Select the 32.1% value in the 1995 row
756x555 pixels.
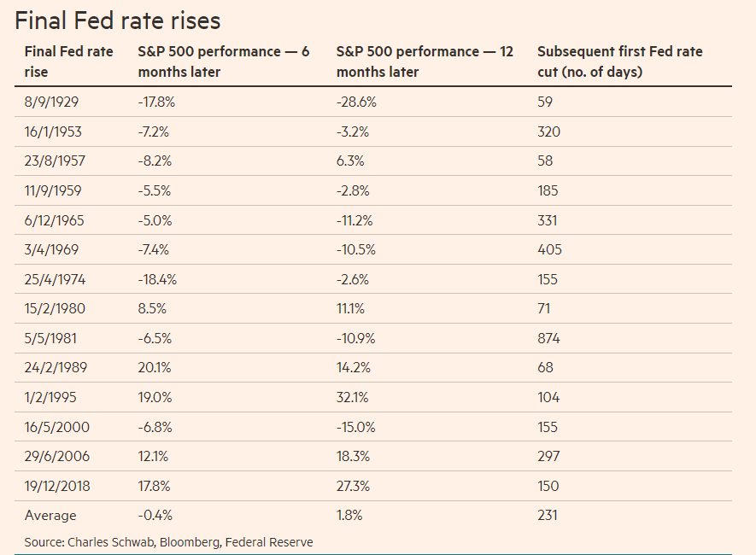(353, 397)
